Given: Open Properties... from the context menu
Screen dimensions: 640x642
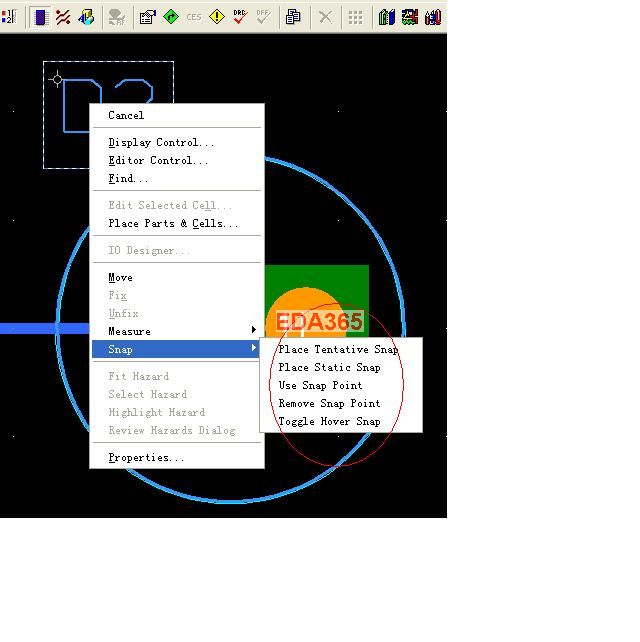Looking at the screenshot, I should point(177,457).
